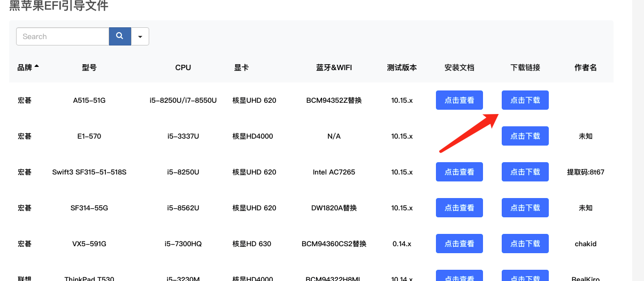Viewport: 644px width, 281px height.
Task: Select CPU cell i5-8250U/i7-8550U
Action: point(183,100)
